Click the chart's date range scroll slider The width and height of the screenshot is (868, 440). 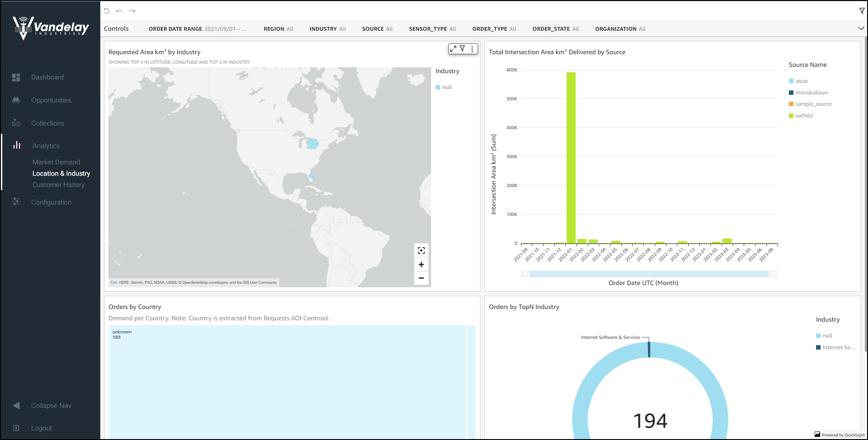click(x=649, y=274)
